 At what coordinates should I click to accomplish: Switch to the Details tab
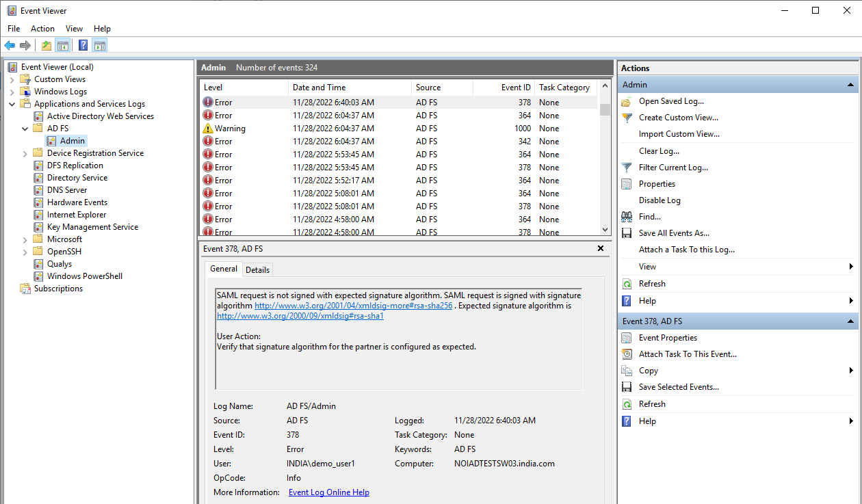click(x=257, y=270)
